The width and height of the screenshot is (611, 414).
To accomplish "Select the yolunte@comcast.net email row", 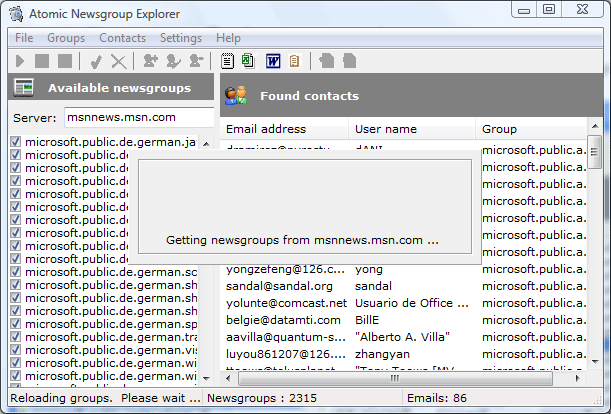I will tap(286, 303).
